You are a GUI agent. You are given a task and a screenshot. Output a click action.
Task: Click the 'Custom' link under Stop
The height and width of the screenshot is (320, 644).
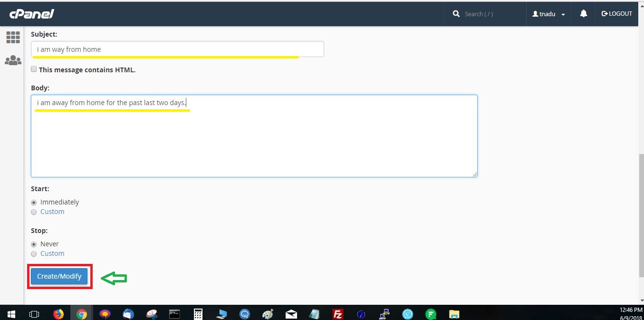click(x=52, y=253)
